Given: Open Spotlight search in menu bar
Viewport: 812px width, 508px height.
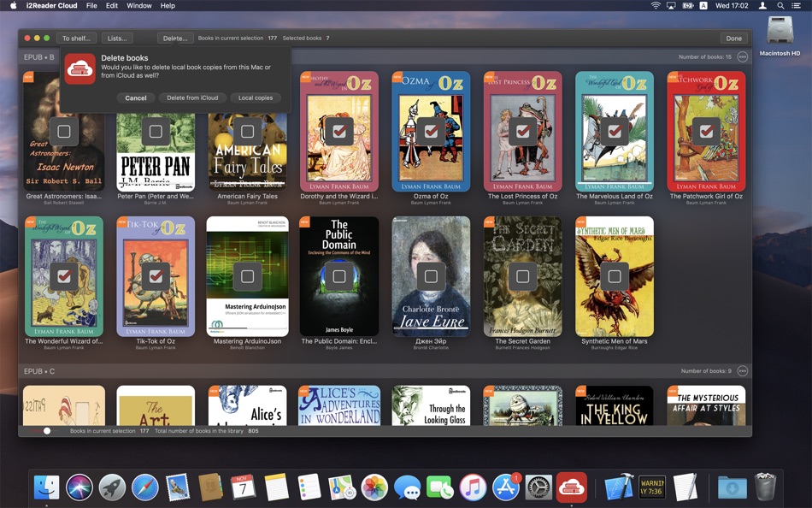Looking at the screenshot, I should [780, 6].
